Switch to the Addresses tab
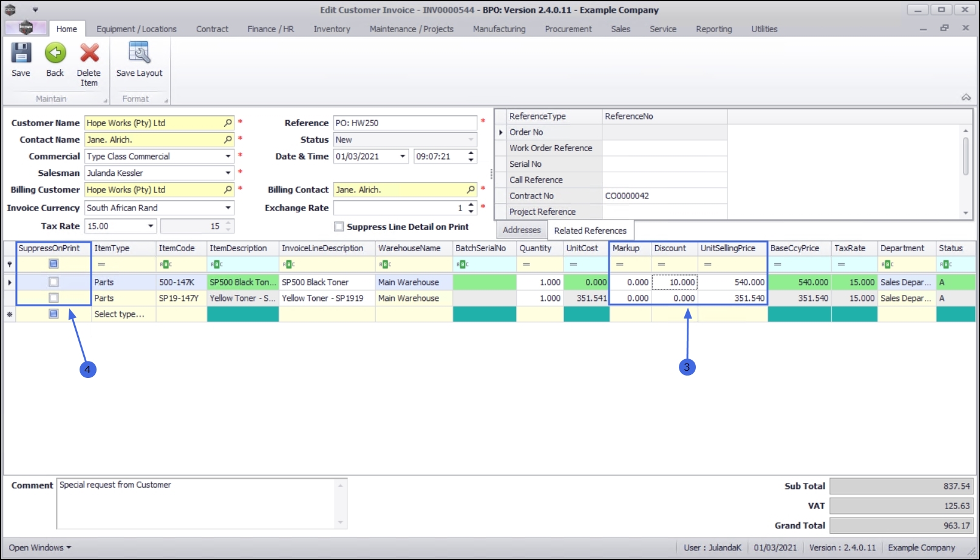The image size is (980, 560). (522, 230)
